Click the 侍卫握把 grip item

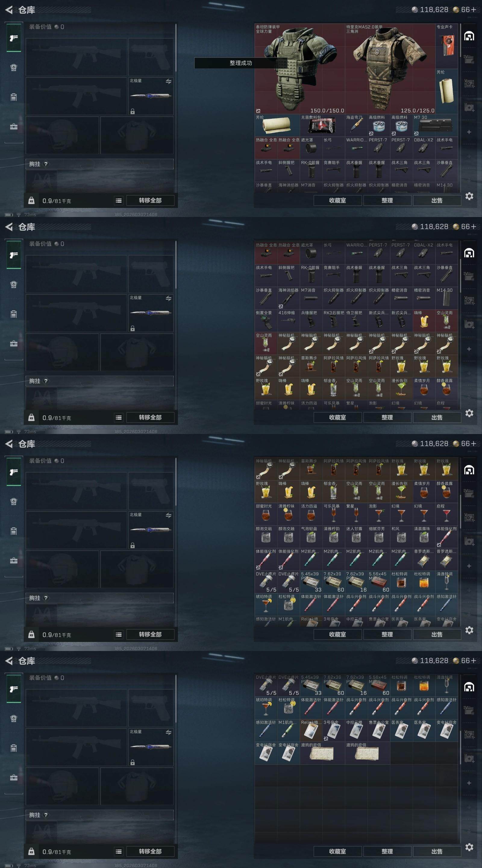point(356,321)
